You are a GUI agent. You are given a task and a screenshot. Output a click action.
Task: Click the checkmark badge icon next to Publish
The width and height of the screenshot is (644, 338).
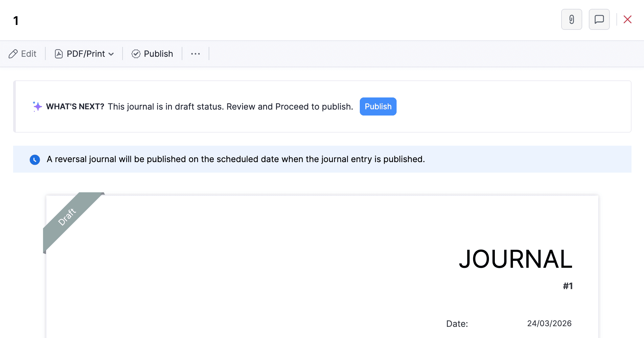[136, 53]
